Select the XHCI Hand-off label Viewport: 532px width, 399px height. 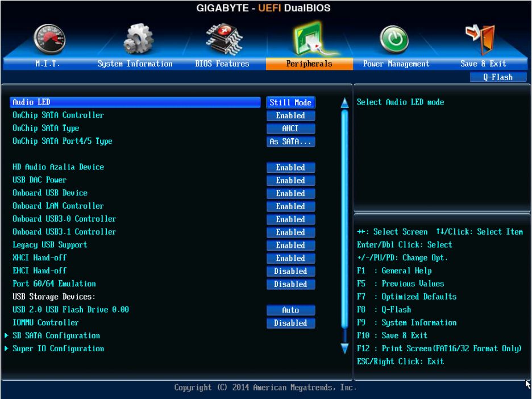coord(40,257)
